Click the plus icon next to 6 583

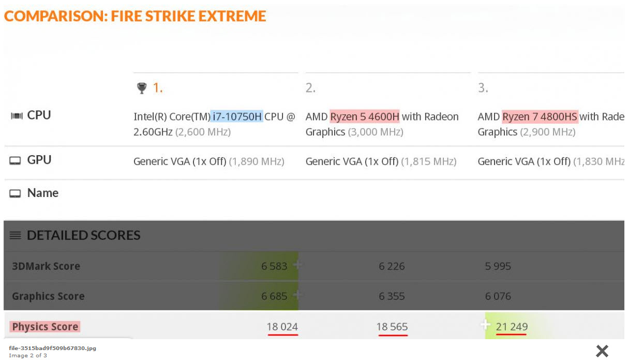297,264
